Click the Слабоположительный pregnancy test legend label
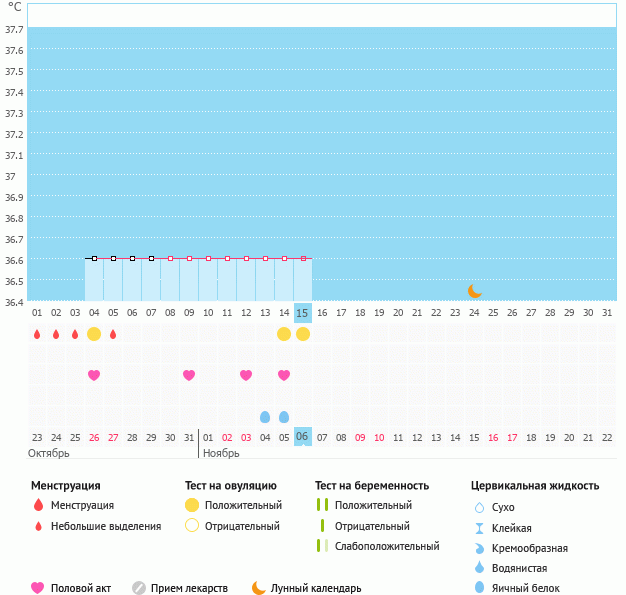 point(387,546)
